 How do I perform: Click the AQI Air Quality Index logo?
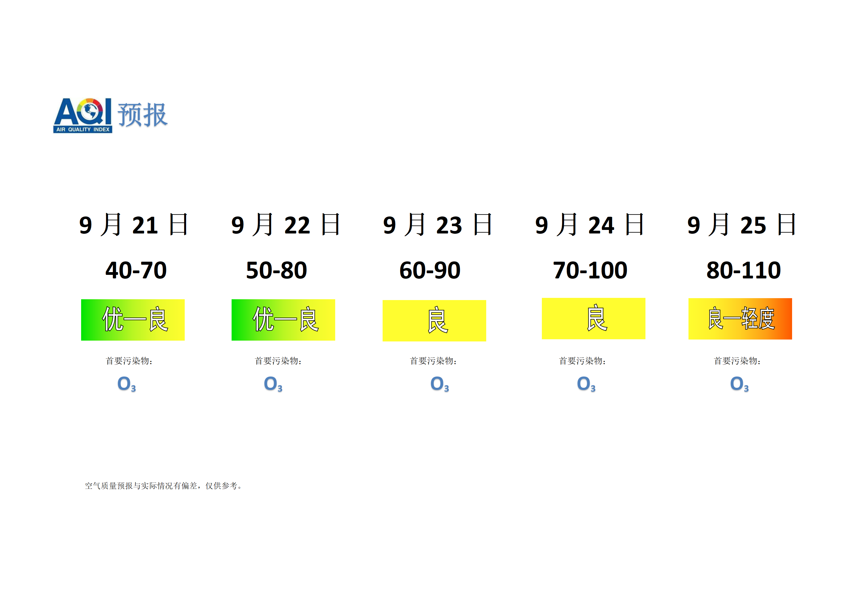coord(82,116)
